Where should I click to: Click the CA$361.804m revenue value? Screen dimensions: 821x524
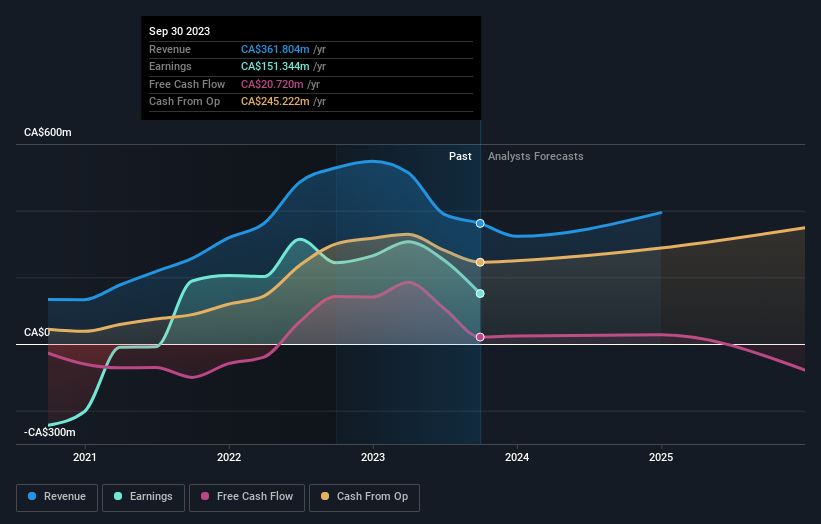tap(275, 49)
